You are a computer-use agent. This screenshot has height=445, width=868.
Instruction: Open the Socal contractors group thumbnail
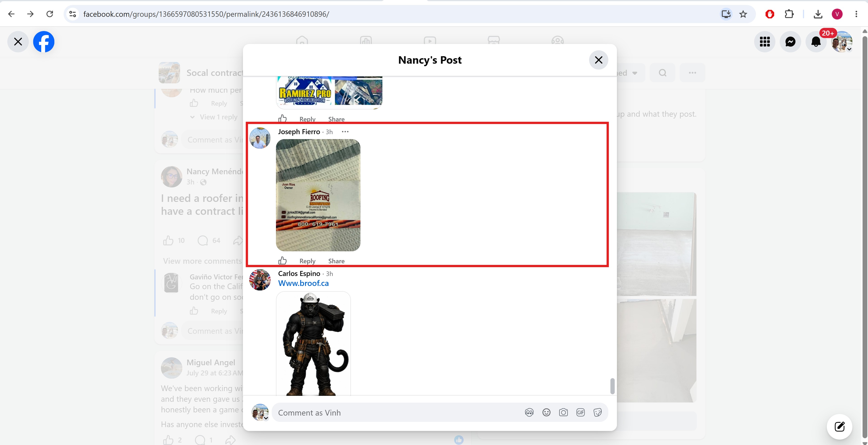coord(169,73)
